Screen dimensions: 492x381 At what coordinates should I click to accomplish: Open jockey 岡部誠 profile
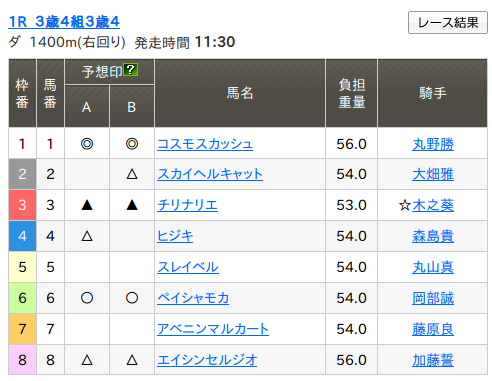point(433,298)
